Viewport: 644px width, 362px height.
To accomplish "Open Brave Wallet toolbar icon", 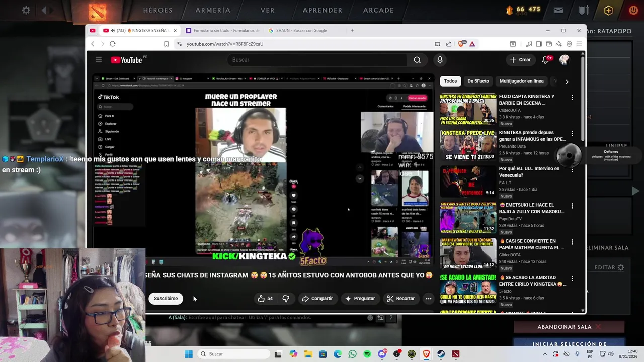I will click(x=549, y=44).
